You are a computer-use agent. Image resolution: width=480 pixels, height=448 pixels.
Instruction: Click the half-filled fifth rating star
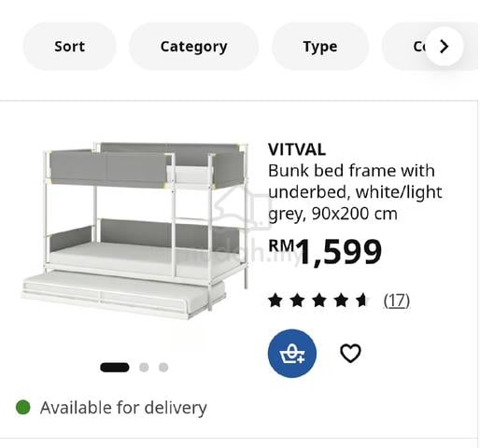click(362, 301)
